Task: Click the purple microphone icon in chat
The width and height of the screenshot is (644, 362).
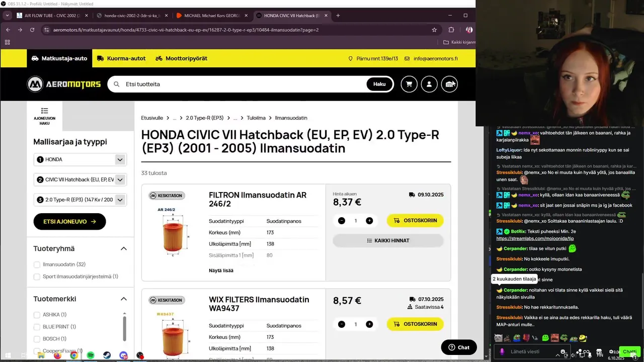Action: 502,352
